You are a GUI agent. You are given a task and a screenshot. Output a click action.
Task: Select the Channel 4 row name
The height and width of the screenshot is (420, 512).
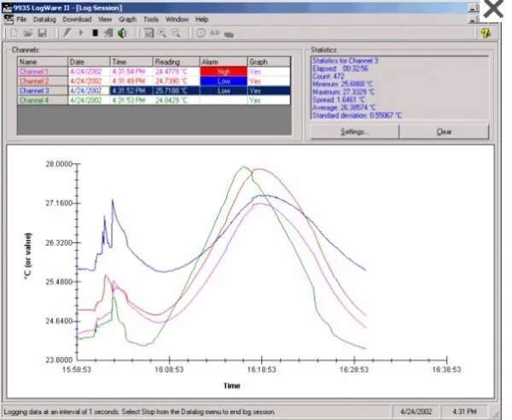point(43,100)
